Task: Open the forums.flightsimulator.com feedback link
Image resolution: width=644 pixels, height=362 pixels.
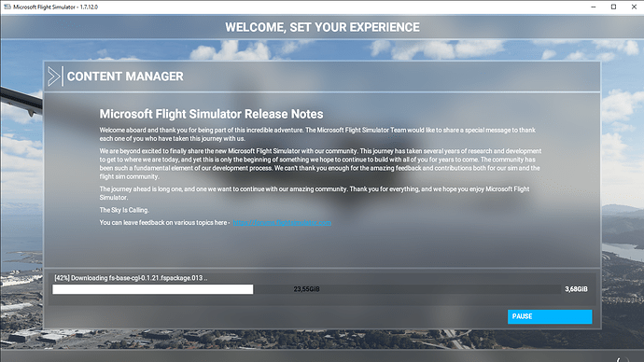Action: (282, 222)
